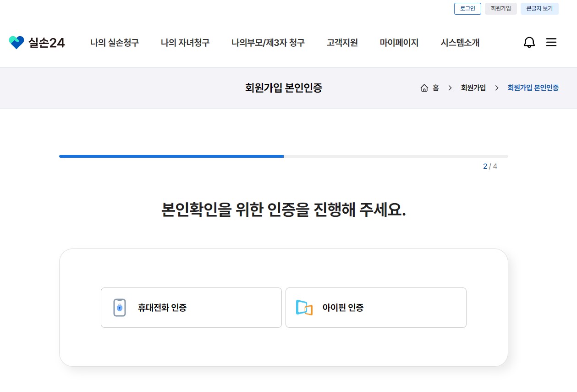This screenshot has width=577, height=392.
Task: Click the 실손24 wordmark to go home
Action: pyautogui.click(x=45, y=43)
